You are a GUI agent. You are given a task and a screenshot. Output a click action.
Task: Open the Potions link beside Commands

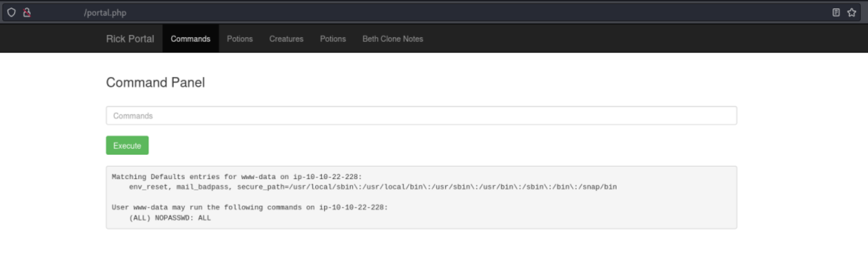coord(240,39)
